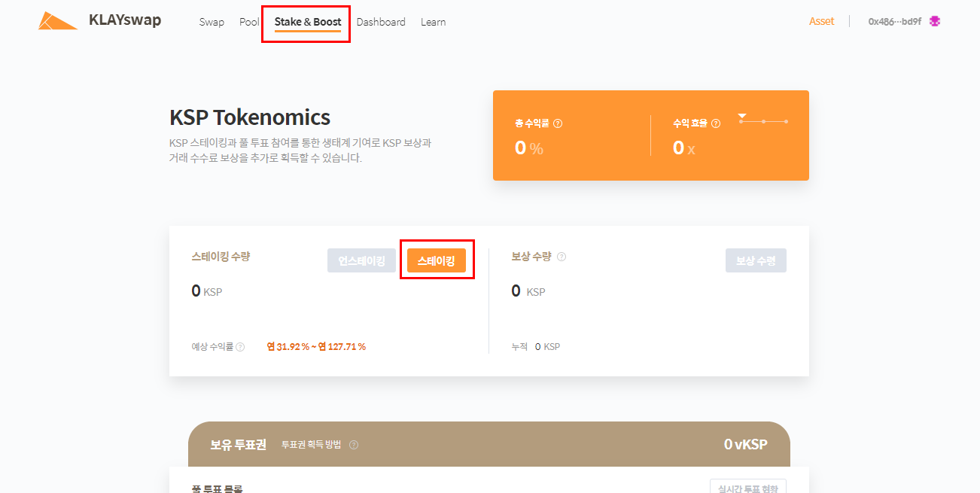This screenshot has height=493, width=980.
Task: Click the 보상 수령 button
Action: [756, 260]
